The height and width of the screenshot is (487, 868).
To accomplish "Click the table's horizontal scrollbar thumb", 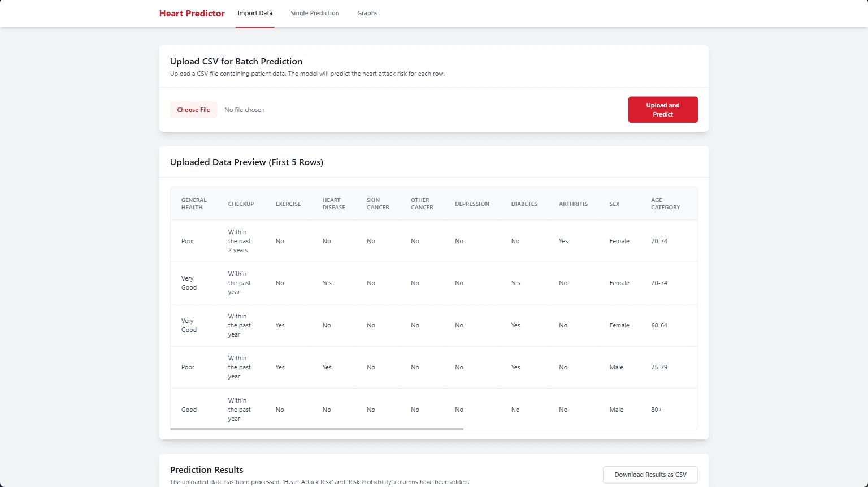I will tap(317, 429).
